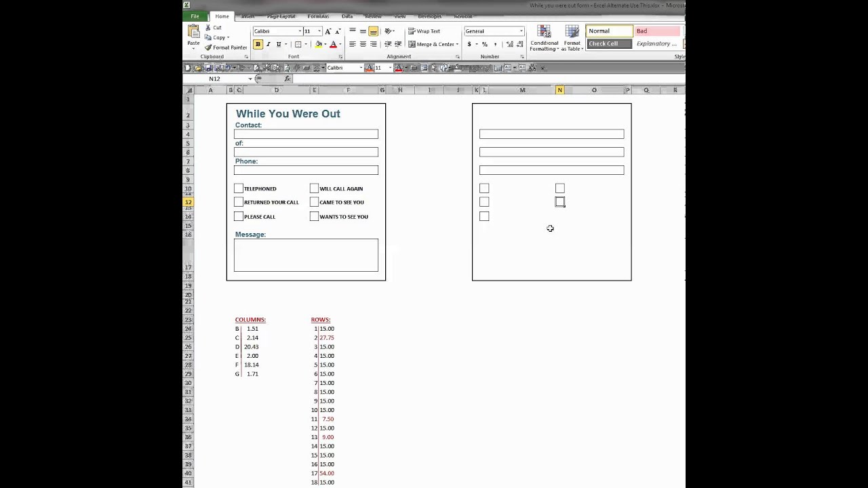Click the Message box on left form
868x488 pixels.
point(306,255)
